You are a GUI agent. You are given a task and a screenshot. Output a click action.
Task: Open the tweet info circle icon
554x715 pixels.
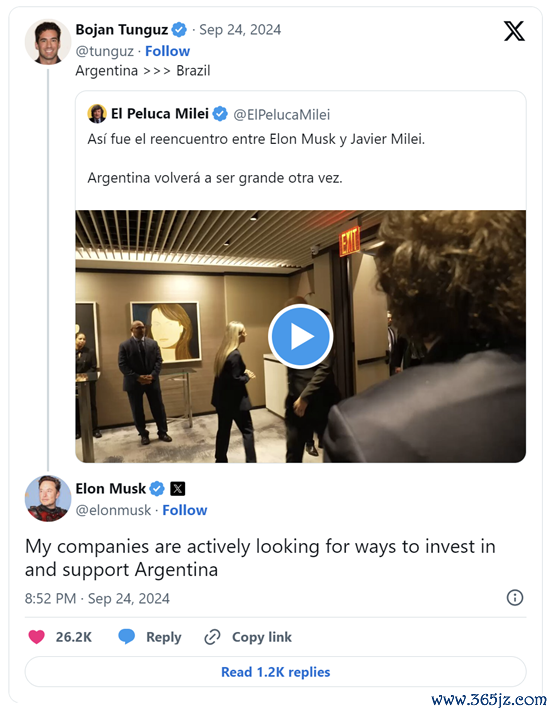click(515, 597)
